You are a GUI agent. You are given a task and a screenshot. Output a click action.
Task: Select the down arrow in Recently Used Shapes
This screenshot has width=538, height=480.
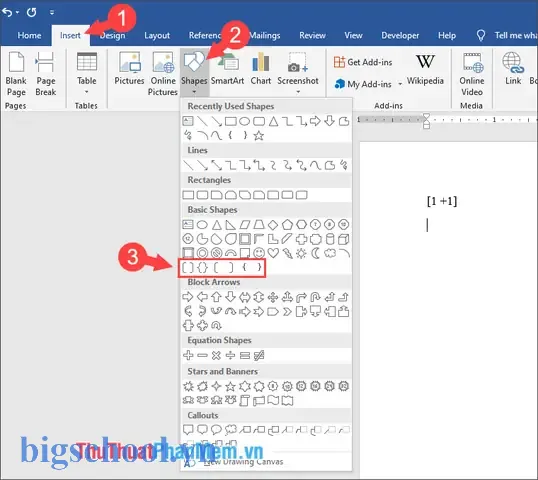[329, 121]
